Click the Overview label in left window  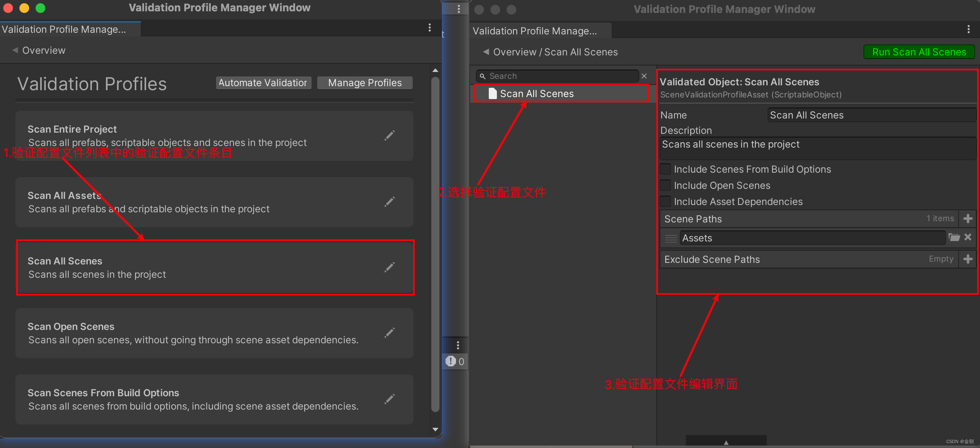pos(44,51)
